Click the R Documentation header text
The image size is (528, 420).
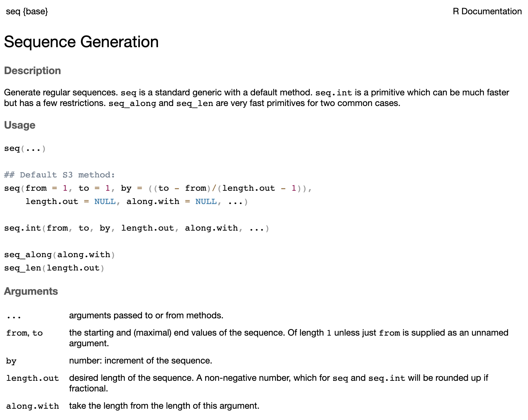coord(487,11)
